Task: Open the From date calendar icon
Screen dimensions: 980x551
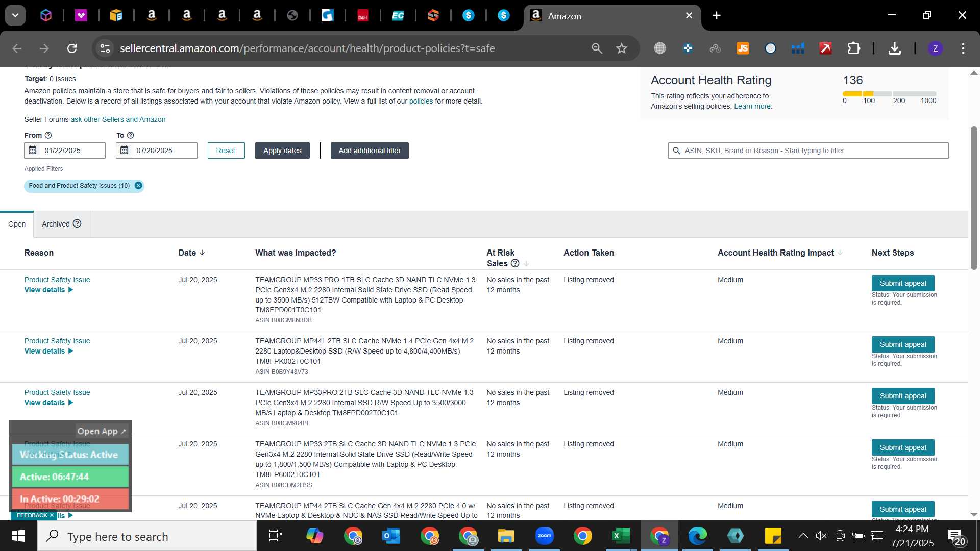Action: 32,151
